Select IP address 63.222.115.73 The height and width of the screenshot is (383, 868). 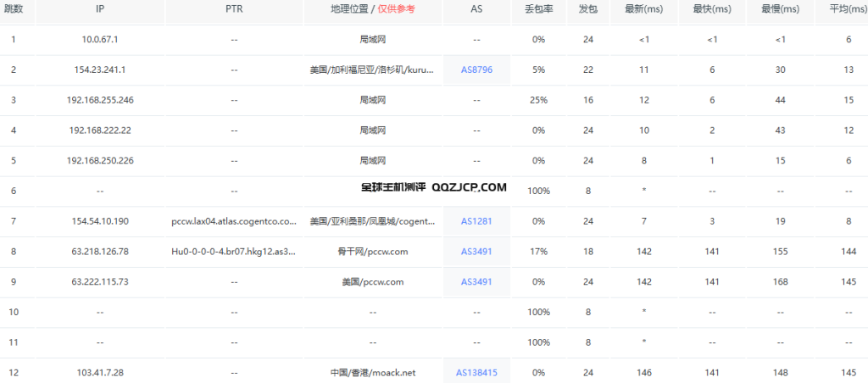(100, 281)
